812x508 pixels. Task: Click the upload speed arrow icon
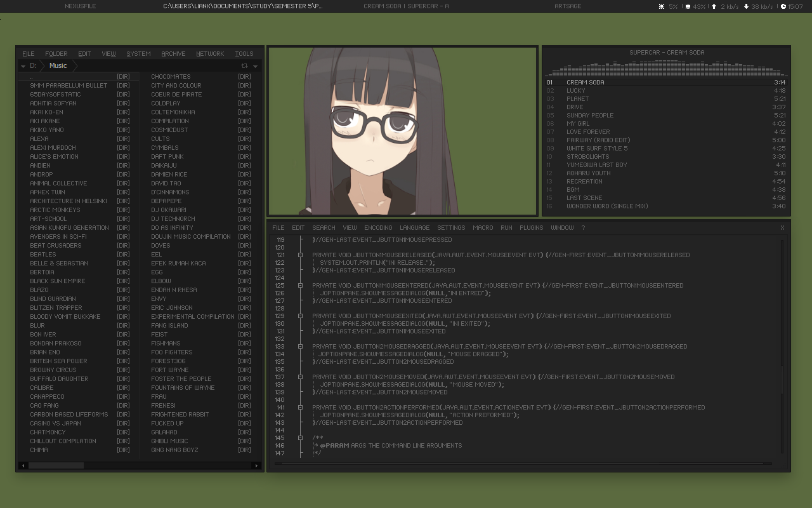coord(714,6)
